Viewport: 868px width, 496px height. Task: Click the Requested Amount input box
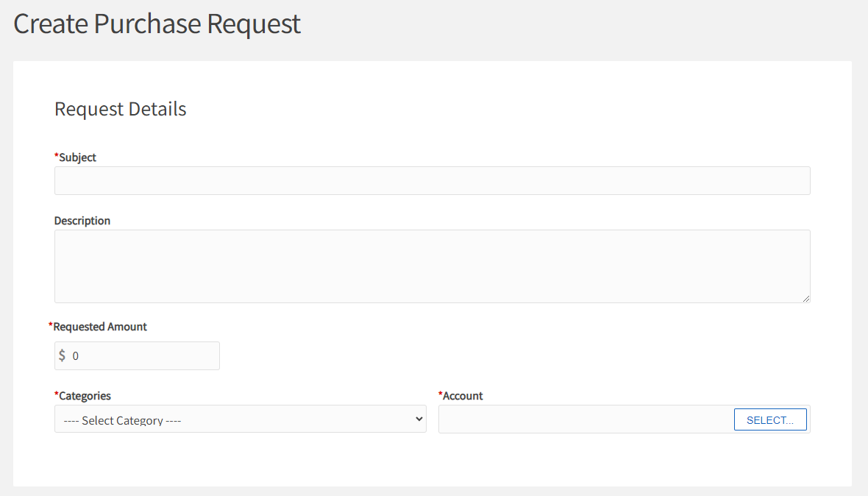(x=144, y=356)
